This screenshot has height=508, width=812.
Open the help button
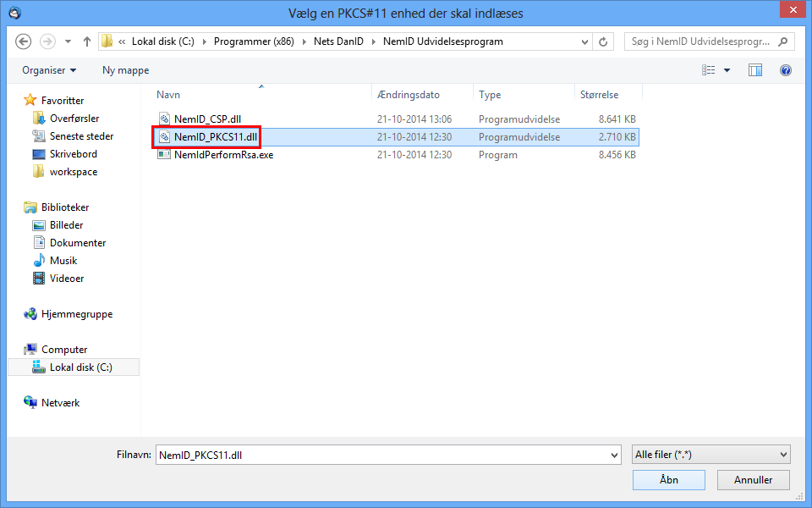pos(786,70)
